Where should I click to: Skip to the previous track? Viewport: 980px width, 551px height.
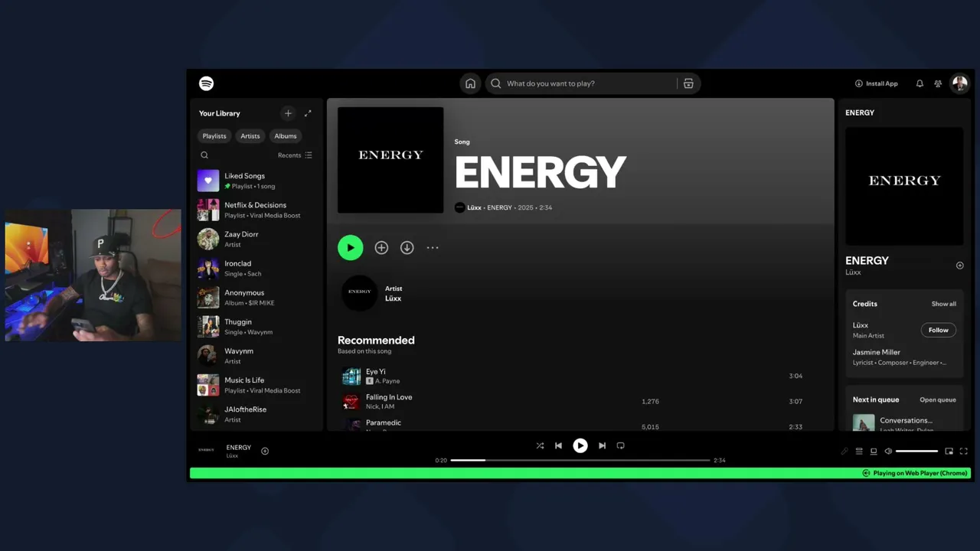[x=559, y=445]
